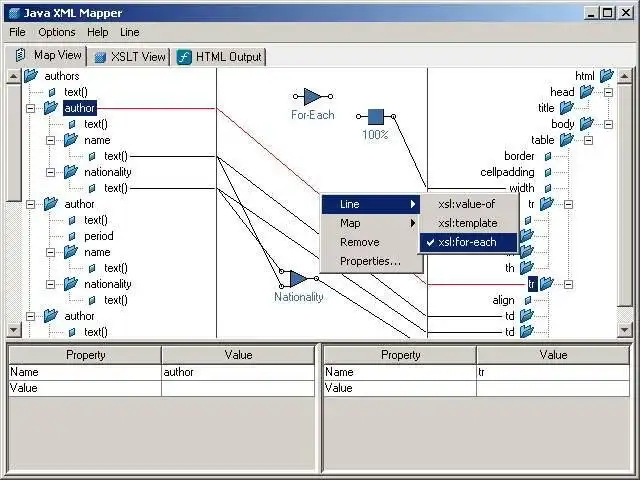Collapse the highlighted tr node
Screen dimensions: 640x480
coord(568,284)
